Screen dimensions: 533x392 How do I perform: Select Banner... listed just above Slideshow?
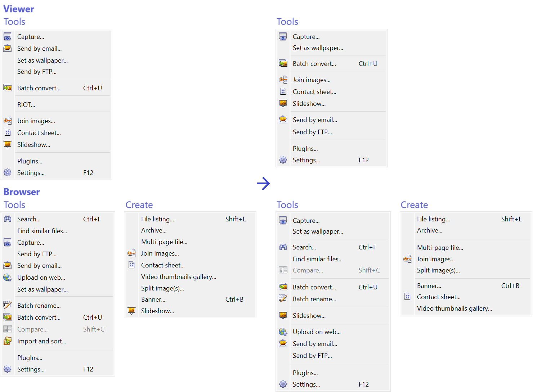[x=153, y=299]
